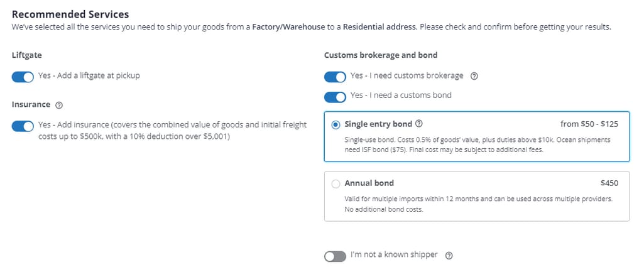Click the customs brokerage help icon
The width and height of the screenshot is (644, 272).
(474, 76)
